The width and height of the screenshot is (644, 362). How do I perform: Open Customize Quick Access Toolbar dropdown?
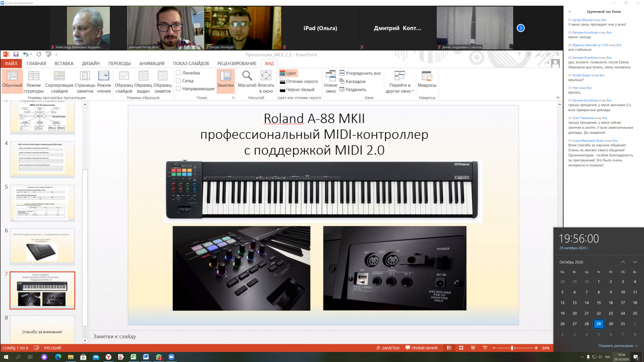(56, 54)
